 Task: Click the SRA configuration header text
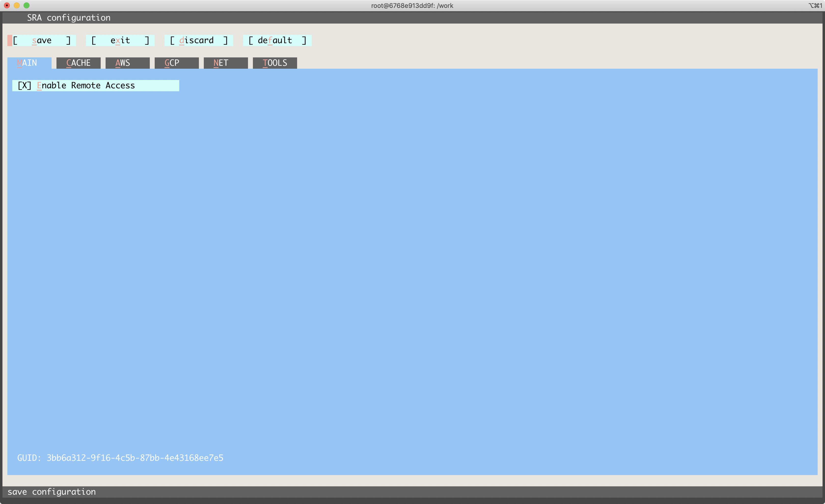point(69,18)
